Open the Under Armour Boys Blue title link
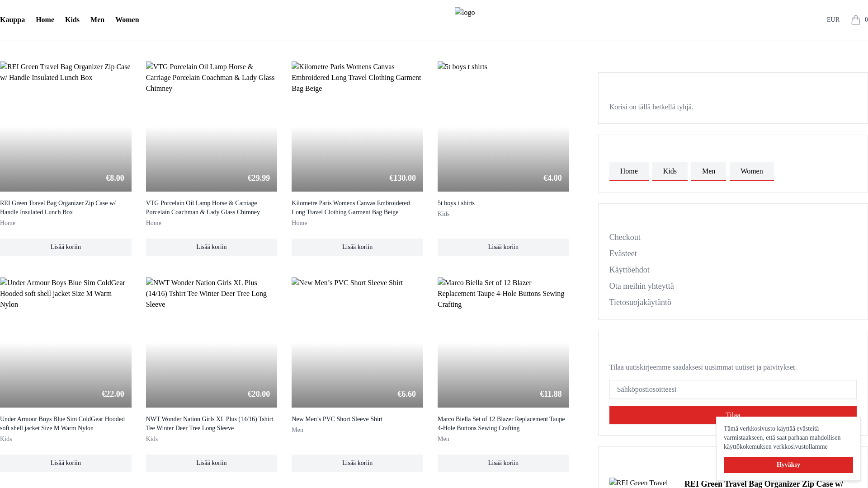Screen dimensions: 868x488 click(62, 424)
